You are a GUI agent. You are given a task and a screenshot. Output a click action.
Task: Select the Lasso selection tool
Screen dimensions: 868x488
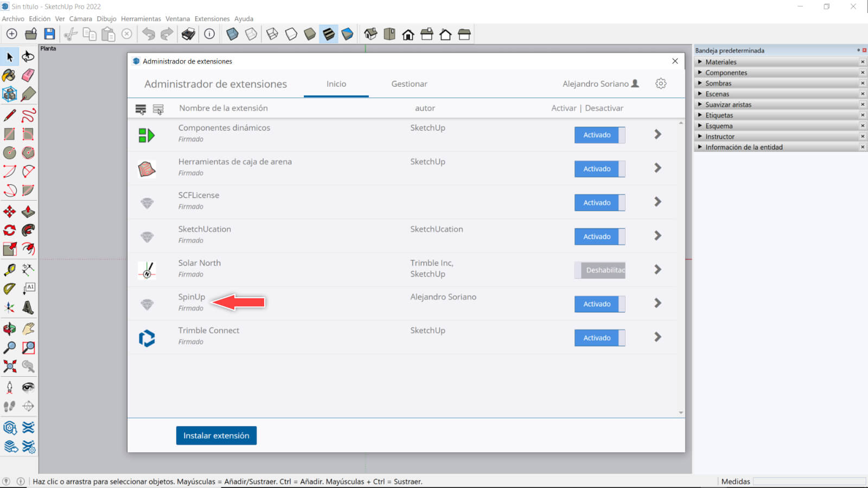pos(28,56)
